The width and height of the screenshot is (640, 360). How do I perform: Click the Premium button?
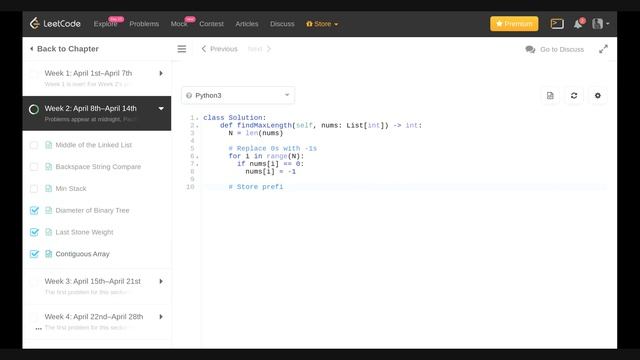click(514, 24)
